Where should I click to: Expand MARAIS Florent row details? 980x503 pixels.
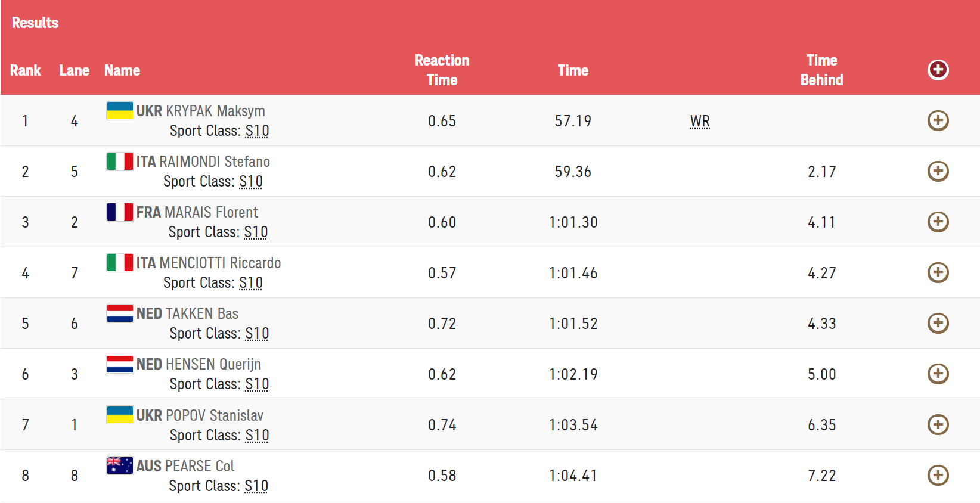pos(938,222)
